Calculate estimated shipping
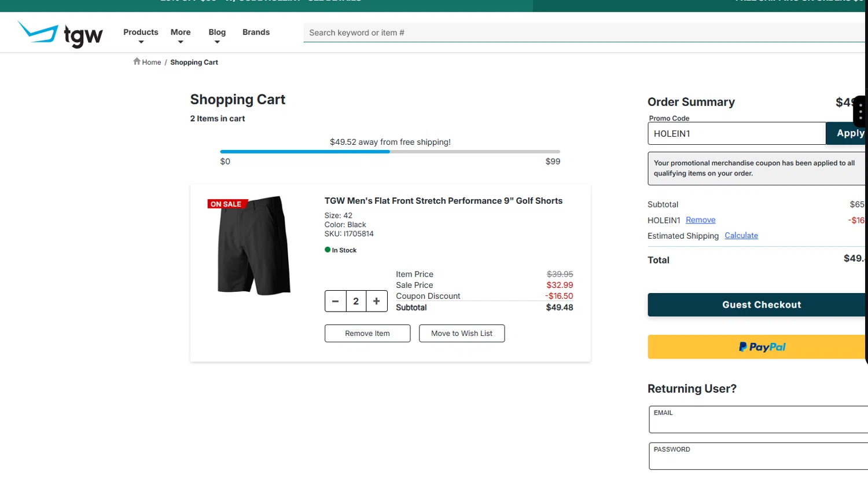868x479 pixels. pos(741,236)
